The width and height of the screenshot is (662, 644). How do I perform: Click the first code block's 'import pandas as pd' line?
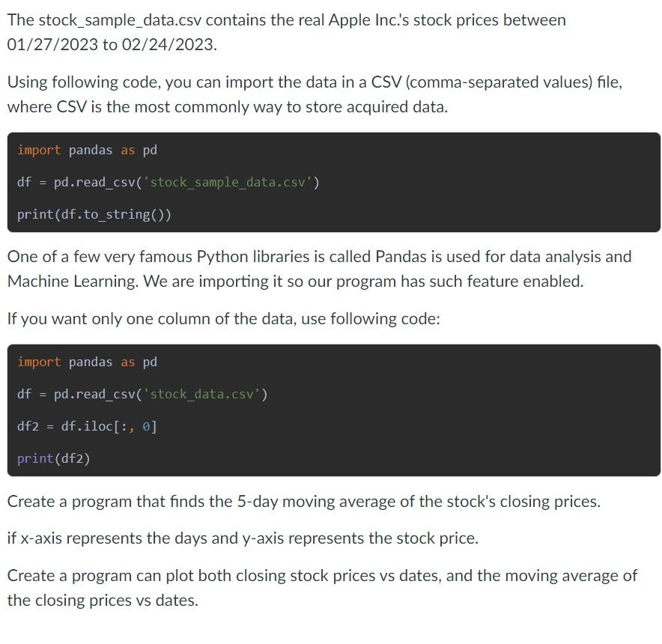pyautogui.click(x=87, y=151)
